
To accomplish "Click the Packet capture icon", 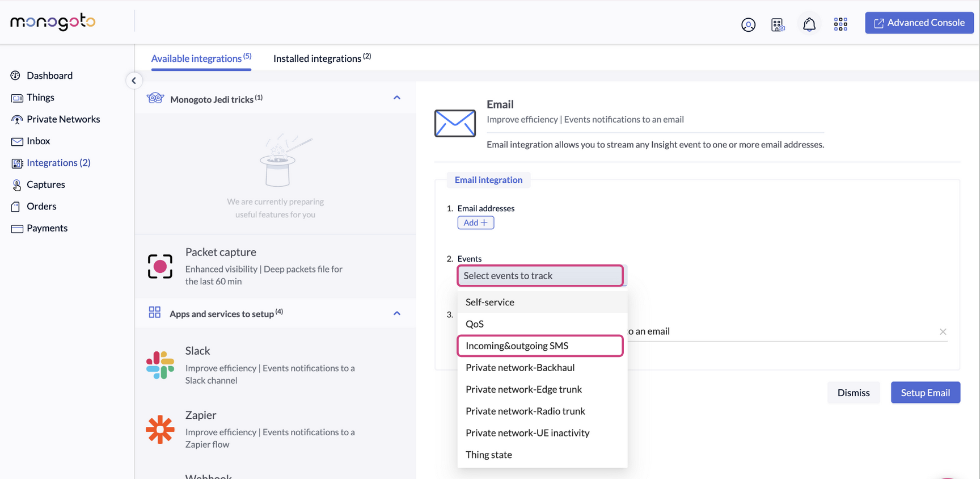I will click(160, 266).
